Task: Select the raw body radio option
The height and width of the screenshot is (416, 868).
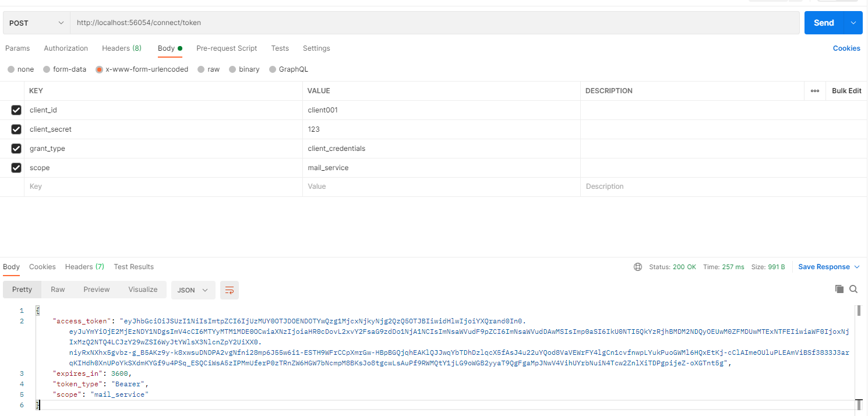Action: tap(202, 69)
